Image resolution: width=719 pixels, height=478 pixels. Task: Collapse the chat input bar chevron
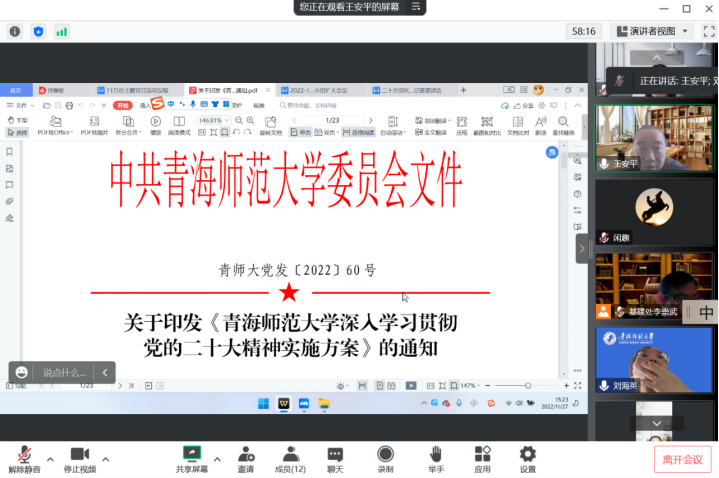(x=105, y=372)
